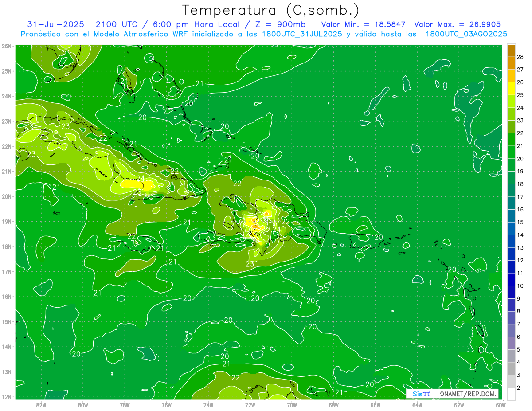This screenshot has width=532, height=411.
Task: Click the 'ONAMET/REP.DOM.' logo label
Action: click(x=467, y=394)
